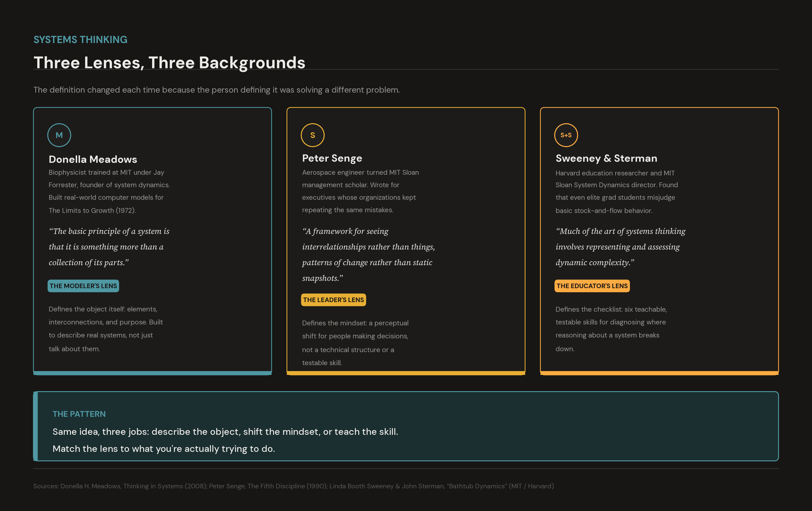Click THE EDUCATOR'S LENS badge
This screenshot has height=511, width=812.
(592, 286)
